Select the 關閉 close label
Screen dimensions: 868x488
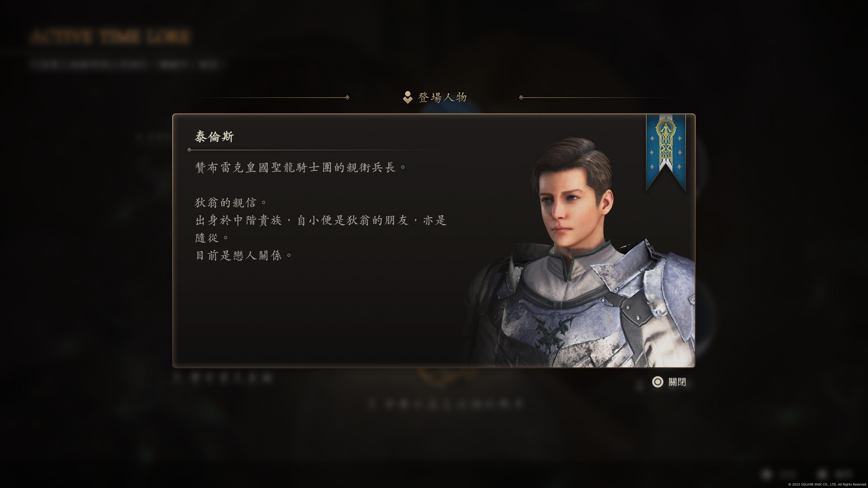pos(677,382)
